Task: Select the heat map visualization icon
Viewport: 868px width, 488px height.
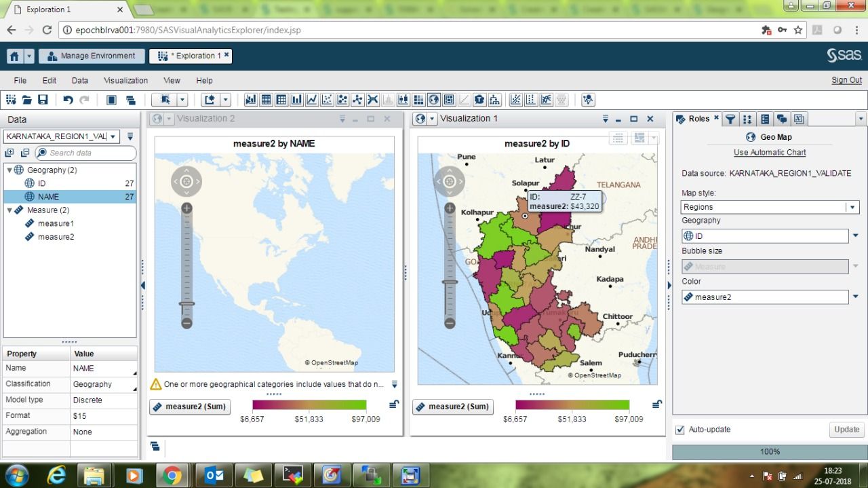Action: point(418,100)
